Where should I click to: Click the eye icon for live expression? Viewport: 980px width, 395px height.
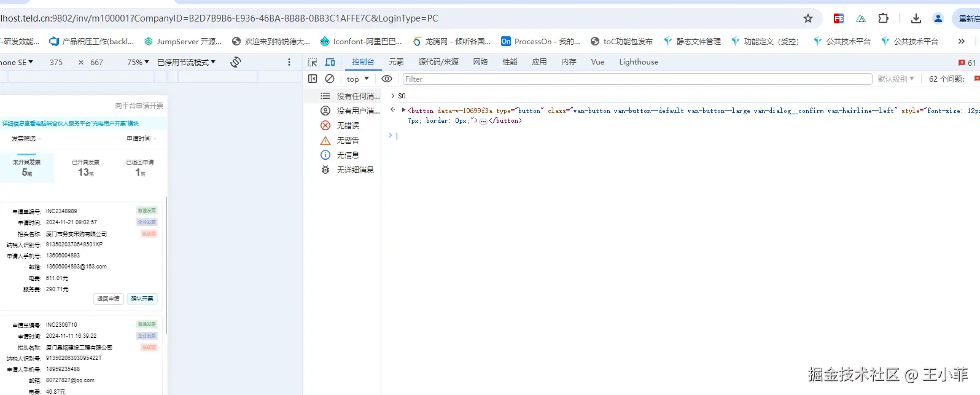(387, 79)
